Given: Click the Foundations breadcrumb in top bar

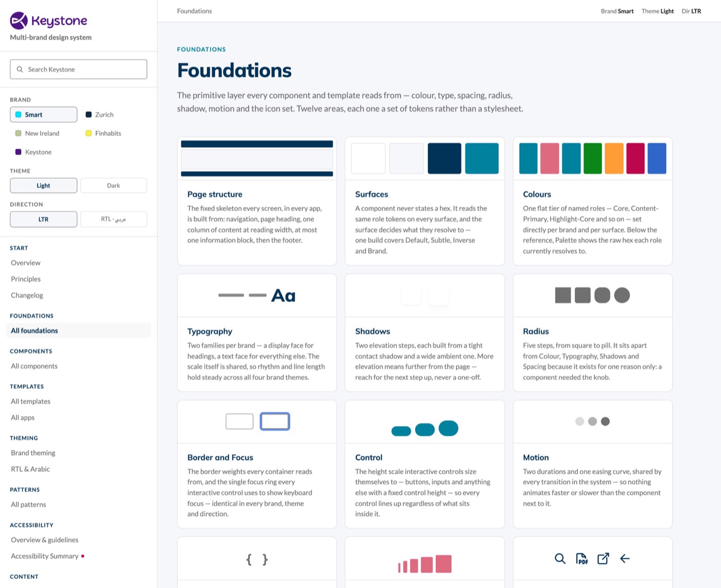Looking at the screenshot, I should 194,11.
